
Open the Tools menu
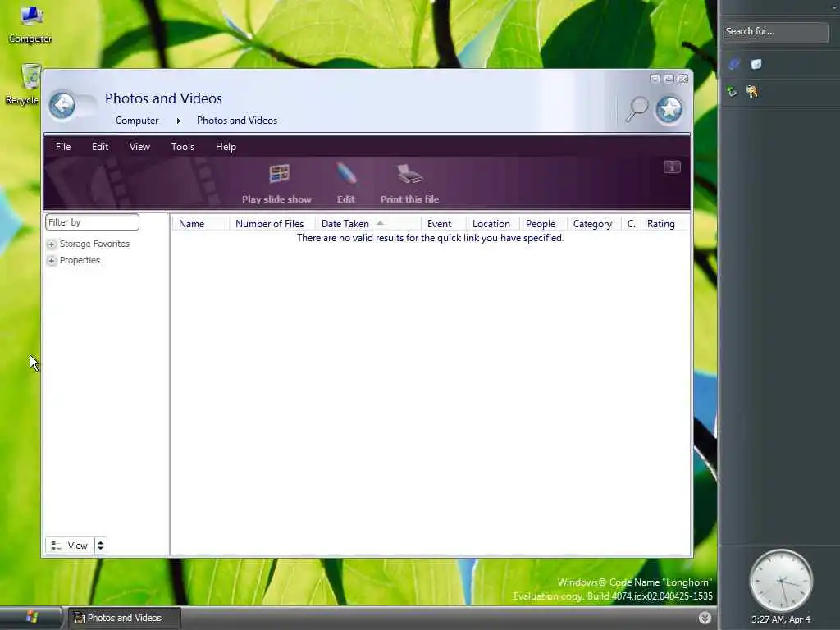(x=183, y=147)
